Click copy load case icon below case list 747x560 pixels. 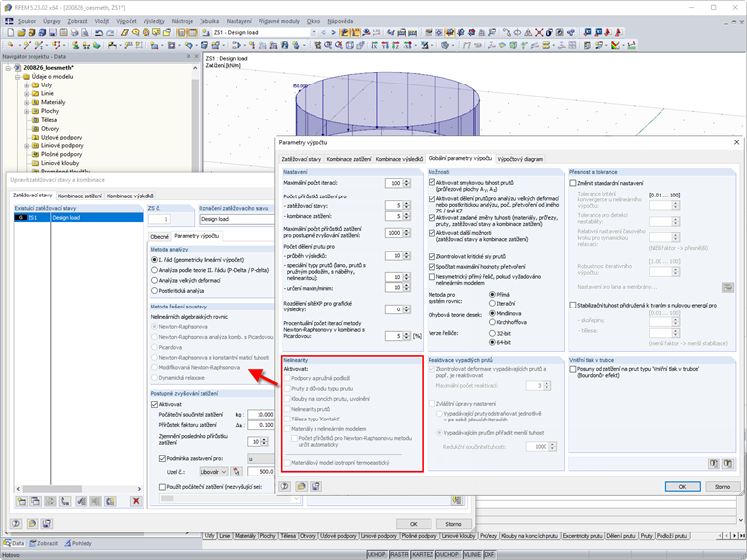[x=35, y=501]
